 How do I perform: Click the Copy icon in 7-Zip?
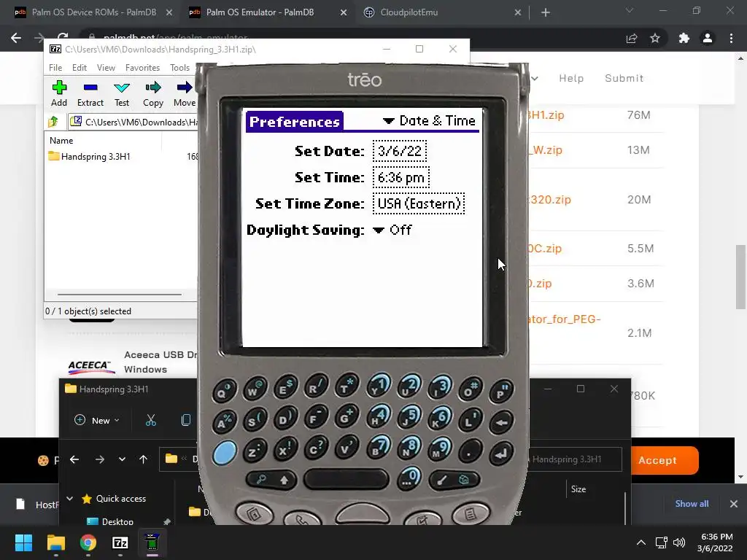coord(153,93)
